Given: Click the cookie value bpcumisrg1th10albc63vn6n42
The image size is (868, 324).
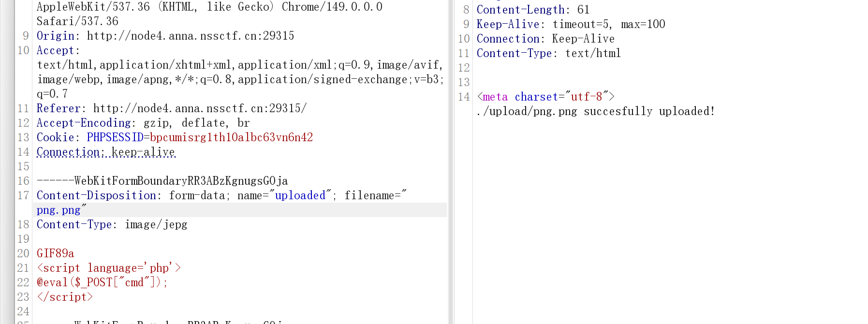Looking at the screenshot, I should coord(232,137).
